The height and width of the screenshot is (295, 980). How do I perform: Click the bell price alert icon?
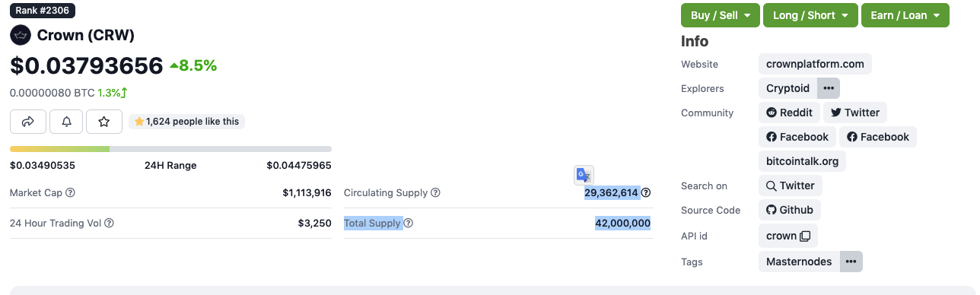[x=66, y=122]
